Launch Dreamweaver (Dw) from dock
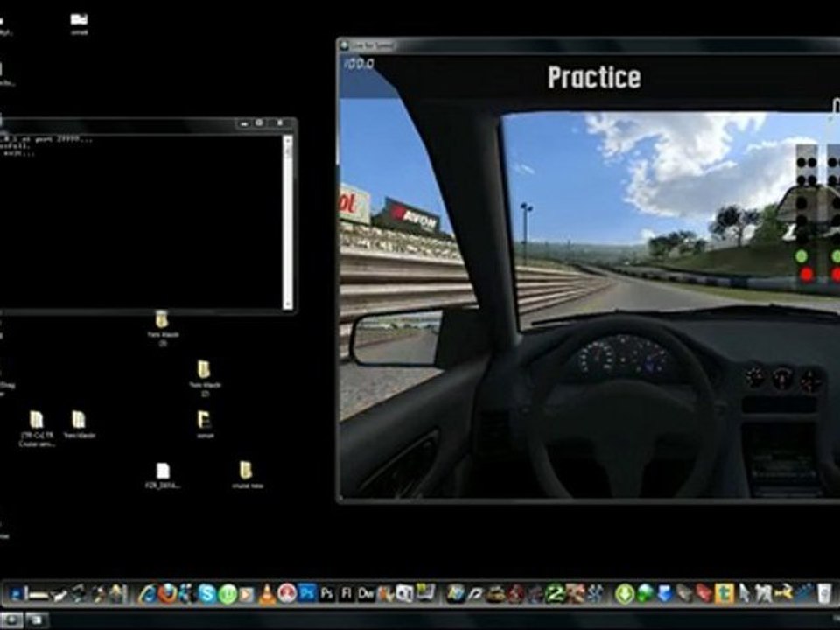This screenshot has height=630, width=840. click(366, 593)
